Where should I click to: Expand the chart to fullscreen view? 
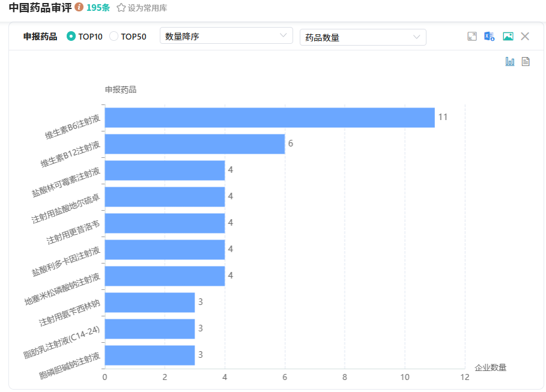tap(472, 37)
